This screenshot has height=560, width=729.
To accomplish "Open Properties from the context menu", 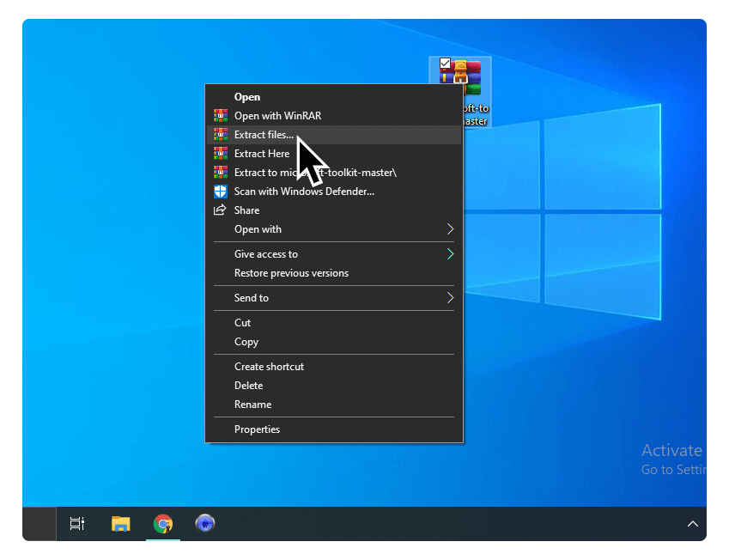I will [334, 429].
